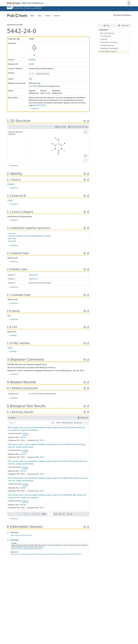138x644 pixels.
Task: Open the Version 3 dropdown
Action: pyautogui.click(x=32, y=74)
